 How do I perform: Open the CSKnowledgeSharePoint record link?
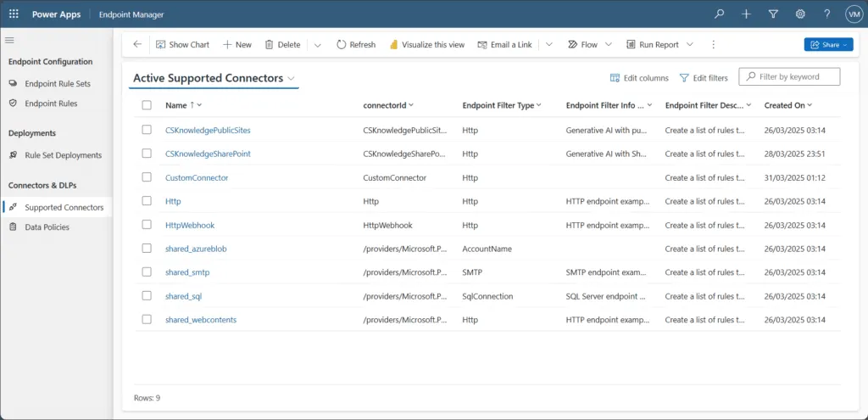coord(208,154)
